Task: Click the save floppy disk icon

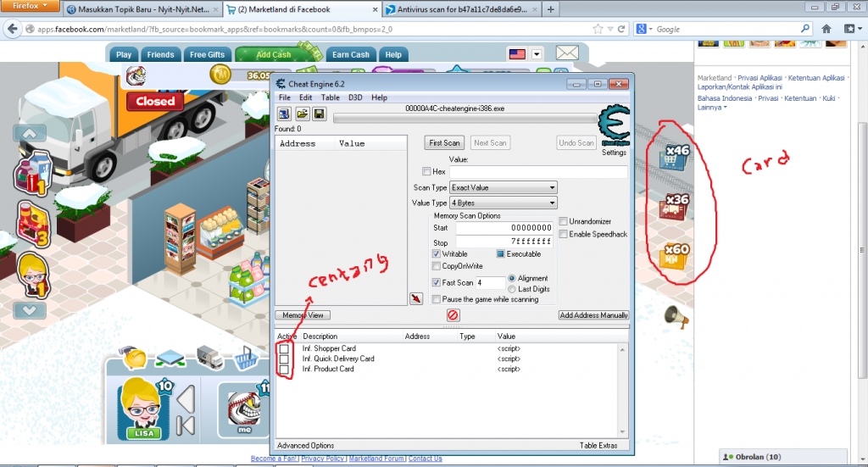Action: 319,114
